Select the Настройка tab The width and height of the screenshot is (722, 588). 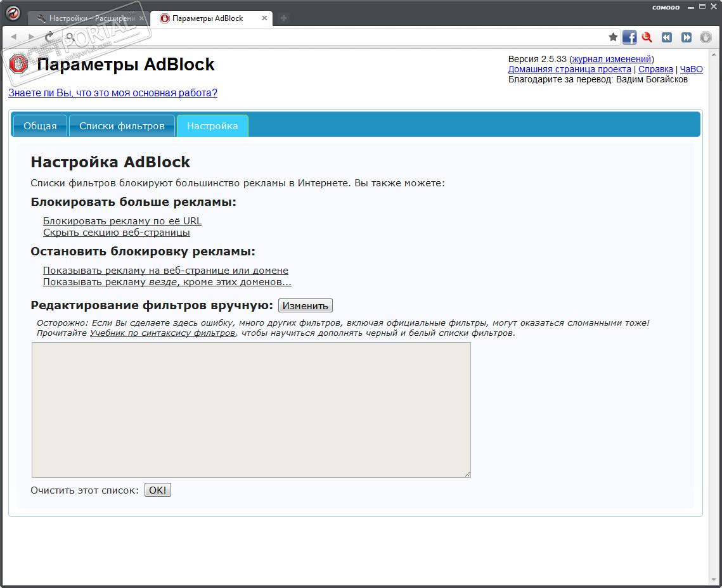(212, 125)
